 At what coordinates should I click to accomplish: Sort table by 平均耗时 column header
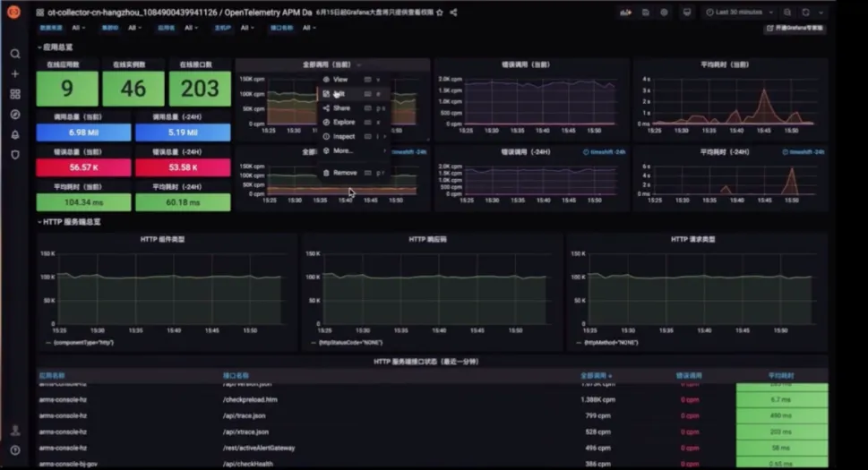(781, 375)
